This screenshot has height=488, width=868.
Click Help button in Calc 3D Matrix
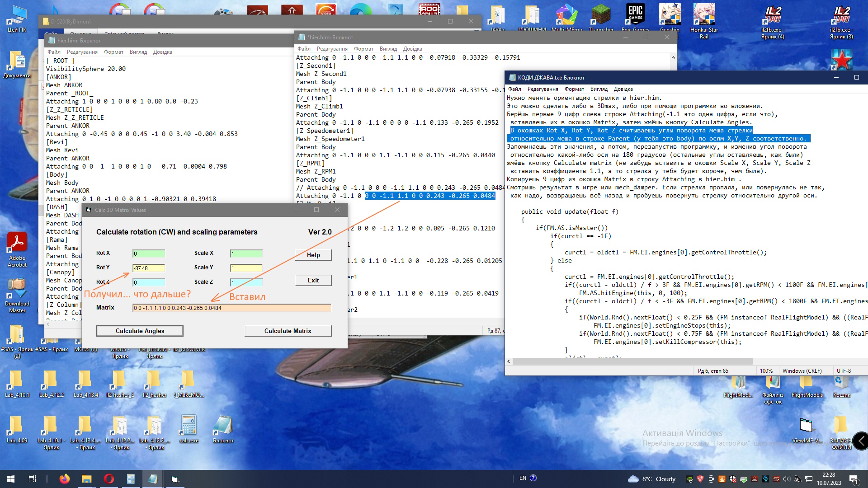click(x=313, y=255)
